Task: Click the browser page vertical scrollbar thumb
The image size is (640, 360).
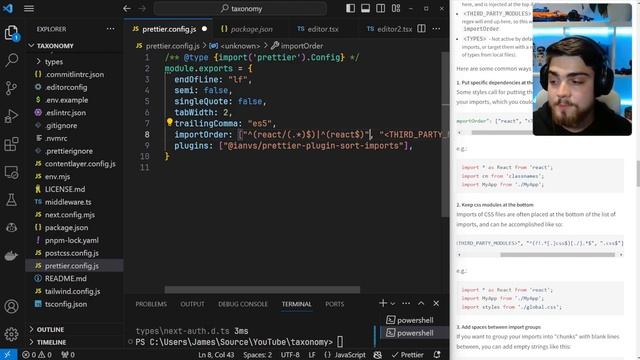Action: (638, 173)
